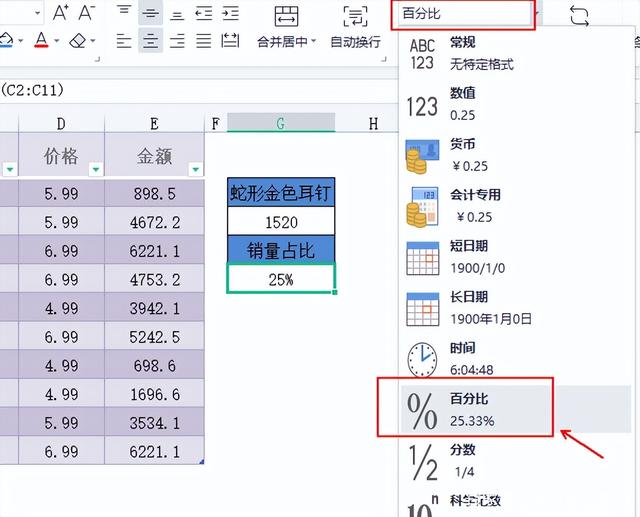
Task: Align text to the right
Action: pos(177,41)
